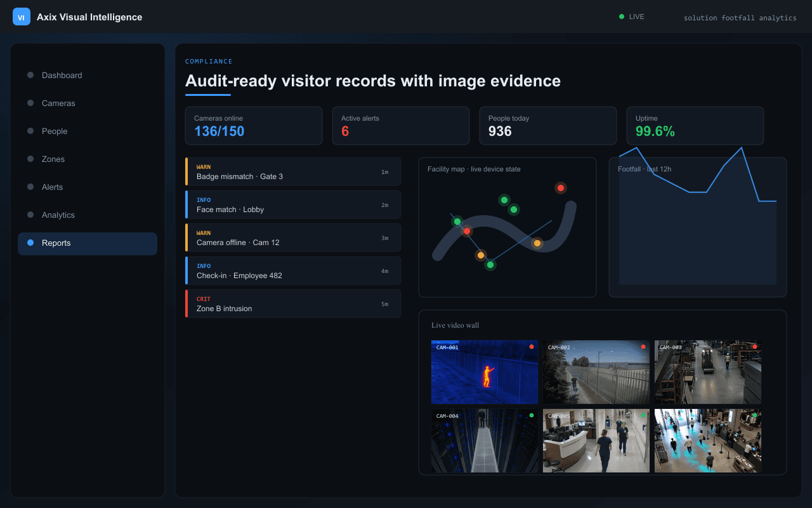Navigate to Zones in sidebar

pyautogui.click(x=88, y=159)
